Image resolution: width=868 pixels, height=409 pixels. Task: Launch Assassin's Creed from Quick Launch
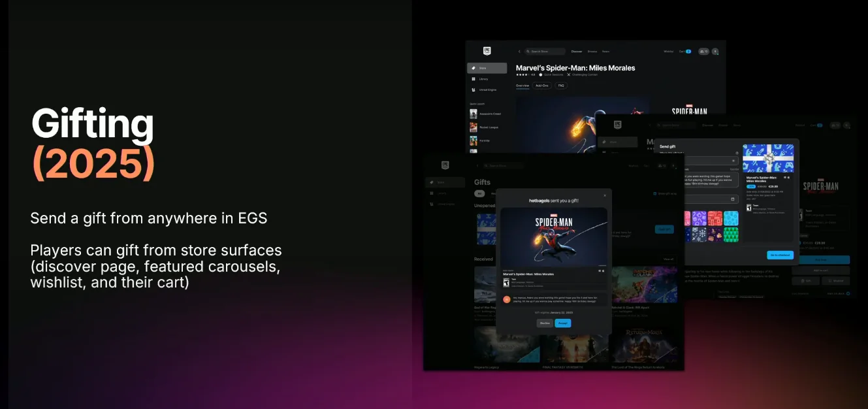pyautogui.click(x=487, y=114)
